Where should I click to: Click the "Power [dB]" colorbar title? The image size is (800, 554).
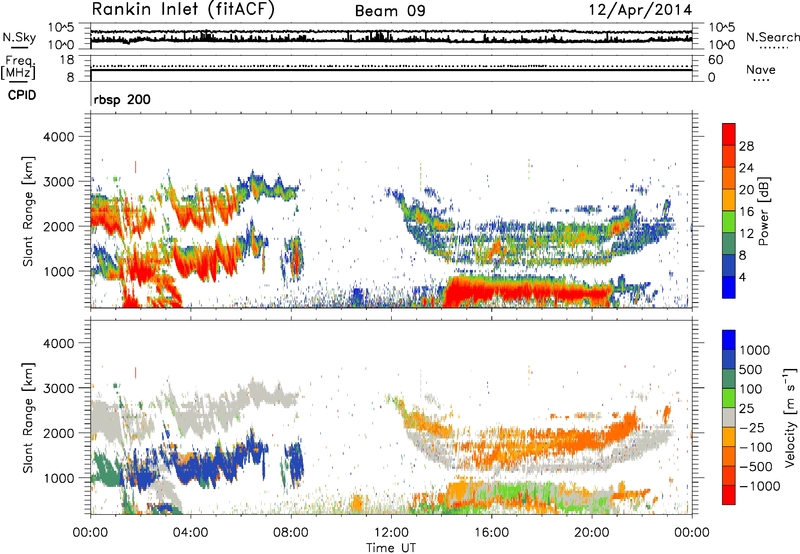(763, 211)
